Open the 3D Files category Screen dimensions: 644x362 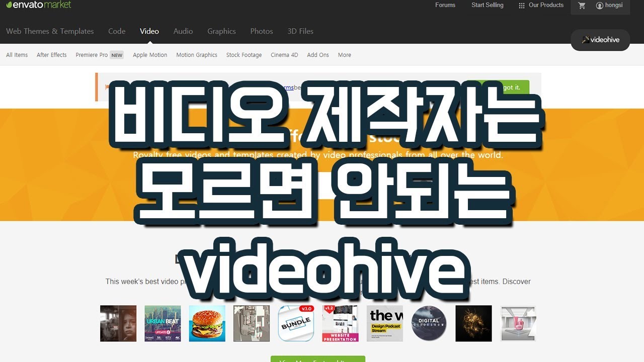300,31
